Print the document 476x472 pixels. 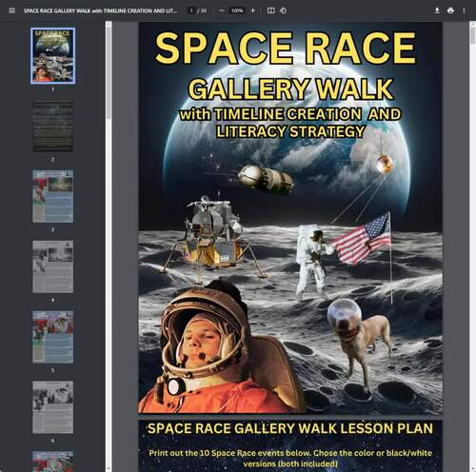(x=450, y=10)
